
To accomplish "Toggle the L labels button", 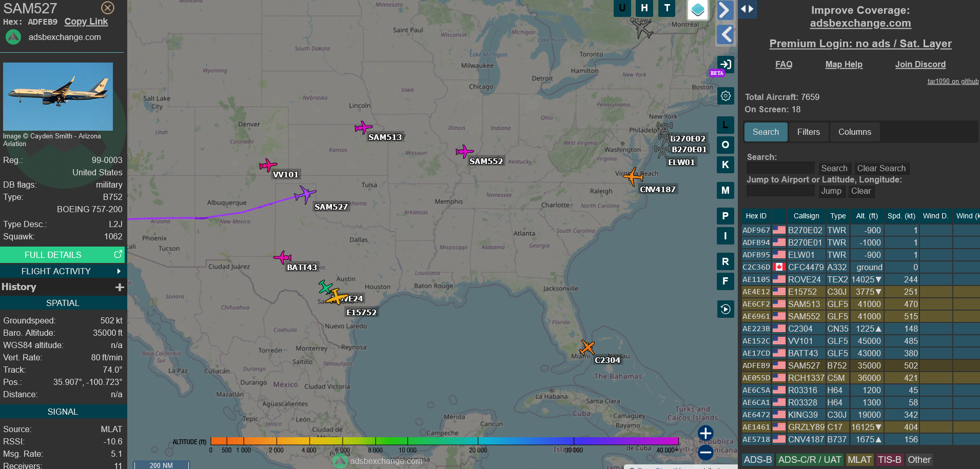I will 726,125.
